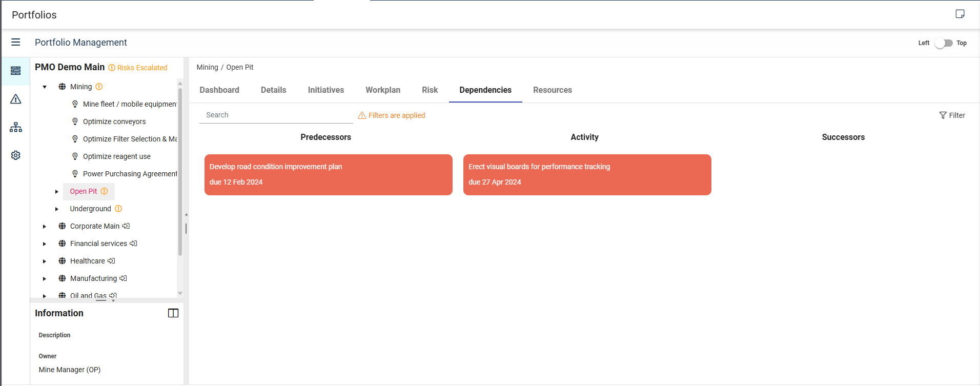Open the settings gear sidebar icon
The height and width of the screenshot is (386, 980).
coord(16,155)
